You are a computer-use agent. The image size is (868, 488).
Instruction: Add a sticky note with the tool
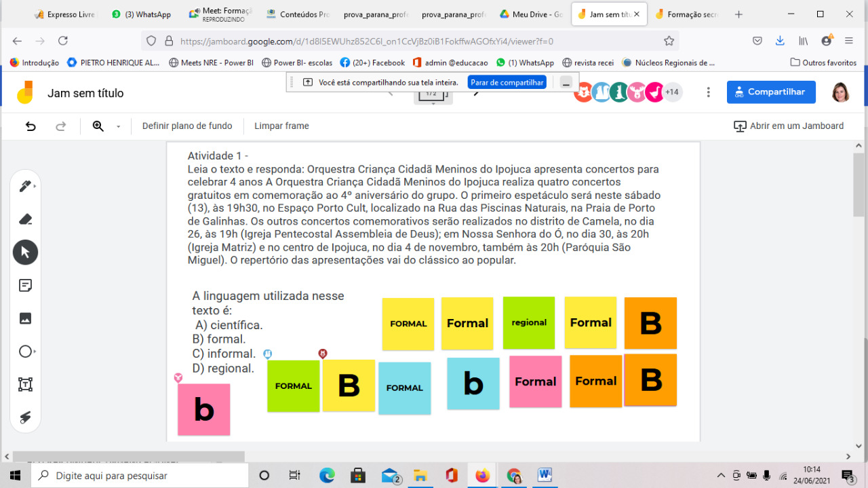26,285
